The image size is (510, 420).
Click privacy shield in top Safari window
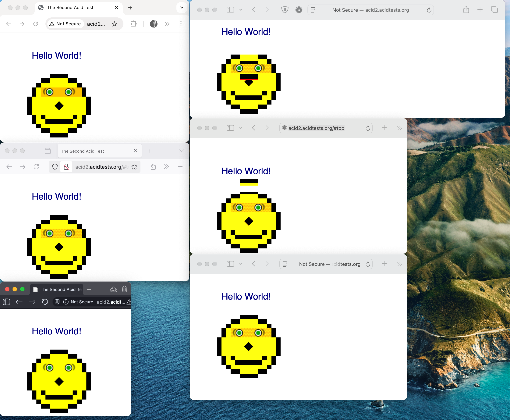(285, 10)
